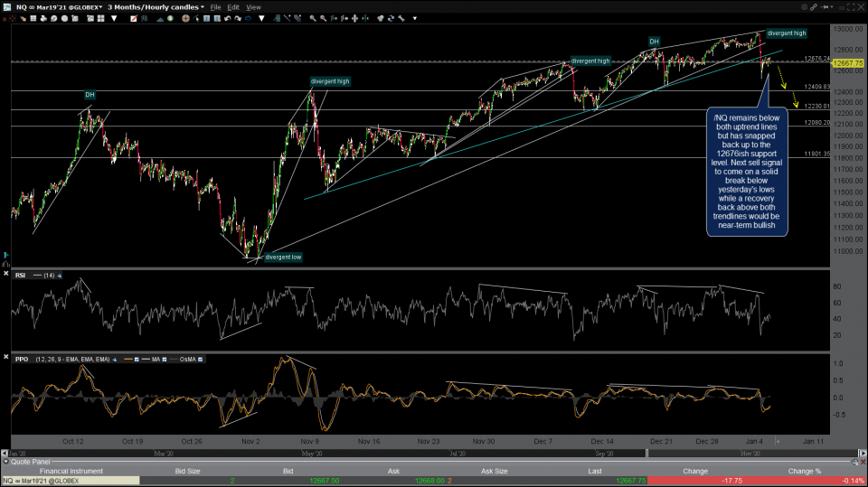
Task: Click the Last column header
Action: pos(595,471)
